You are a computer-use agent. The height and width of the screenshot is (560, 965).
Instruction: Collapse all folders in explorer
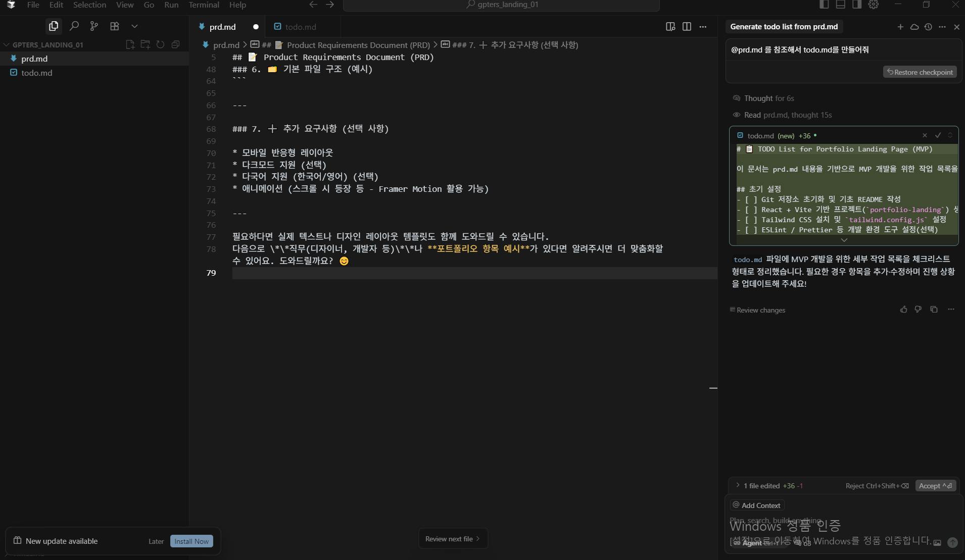tap(175, 44)
